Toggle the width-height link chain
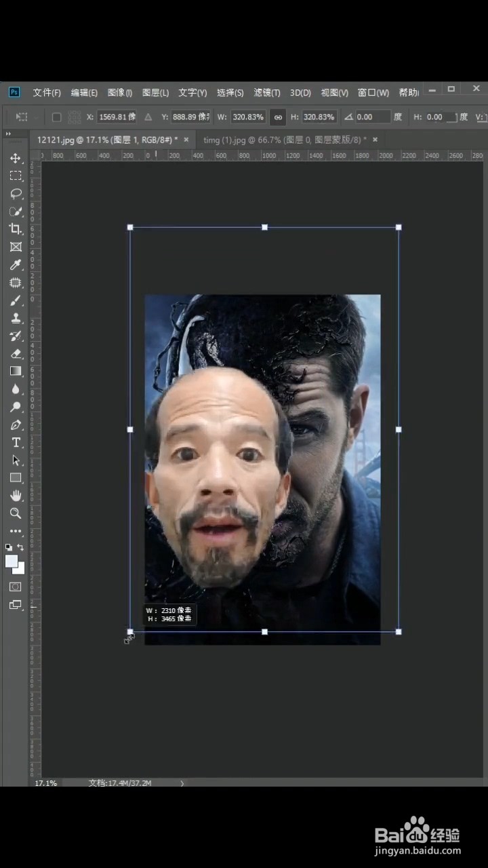Image resolution: width=488 pixels, height=868 pixels. (278, 117)
